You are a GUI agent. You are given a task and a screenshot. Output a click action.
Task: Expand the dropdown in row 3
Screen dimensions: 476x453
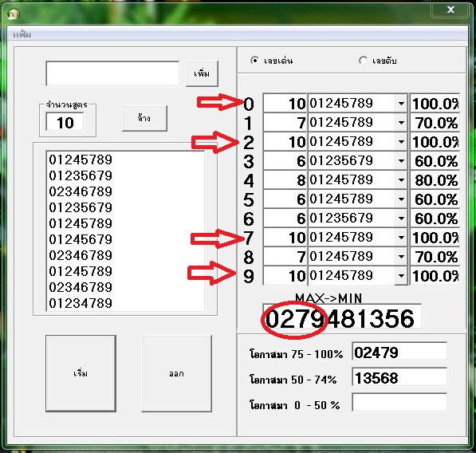[x=401, y=161]
